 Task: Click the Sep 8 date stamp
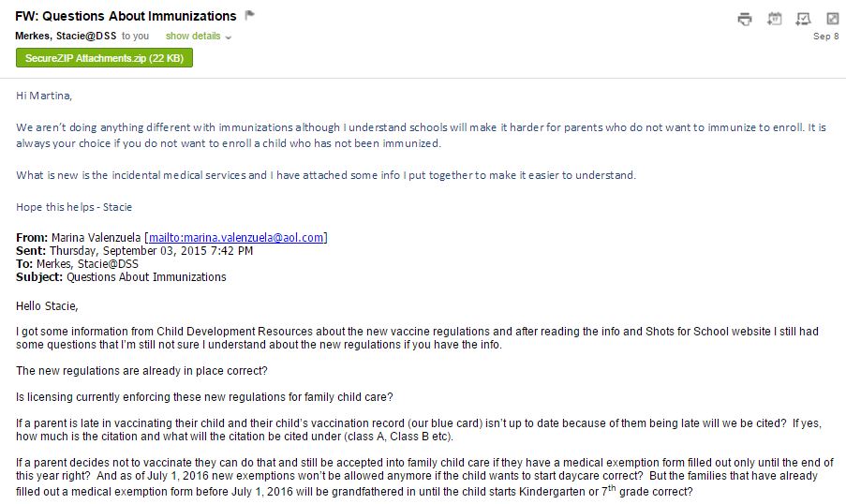point(826,37)
